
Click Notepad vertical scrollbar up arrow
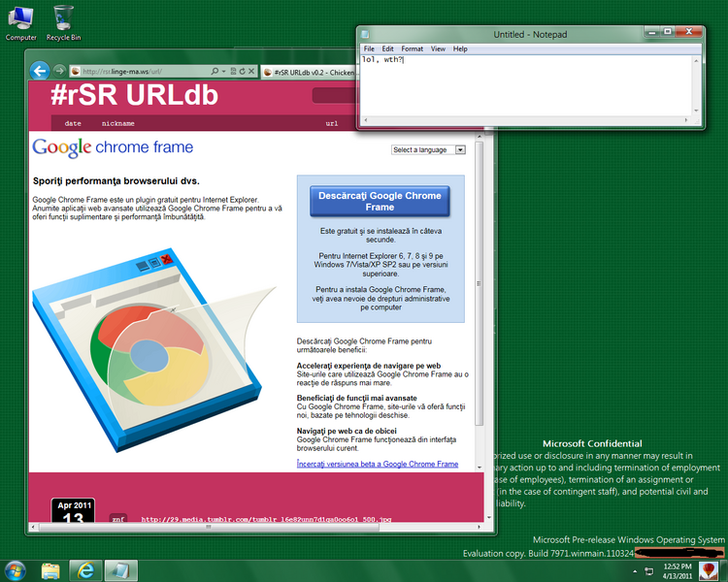point(696,60)
